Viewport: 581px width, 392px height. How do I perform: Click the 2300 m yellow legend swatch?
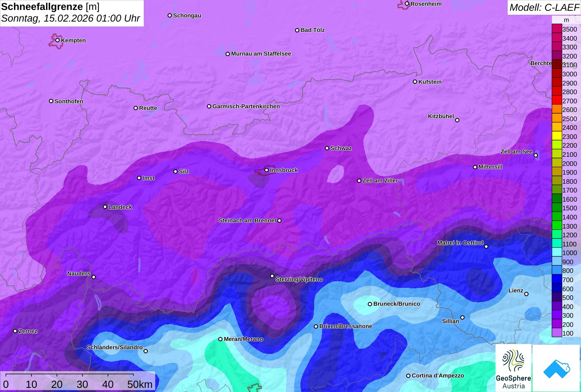coord(557,136)
